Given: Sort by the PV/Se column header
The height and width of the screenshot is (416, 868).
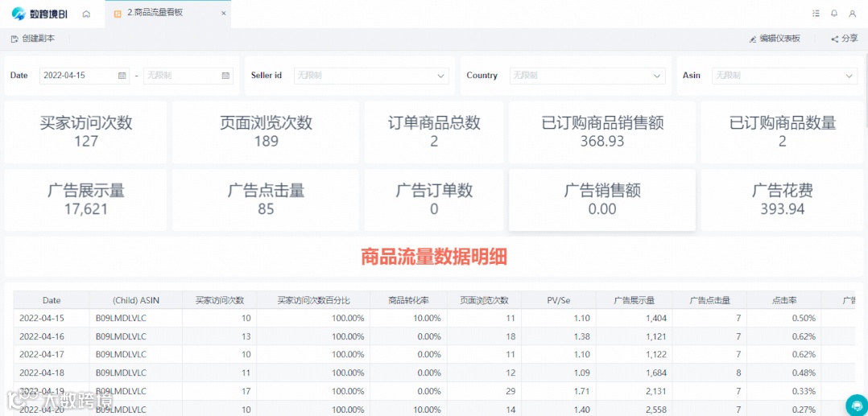Looking at the screenshot, I should [559, 300].
